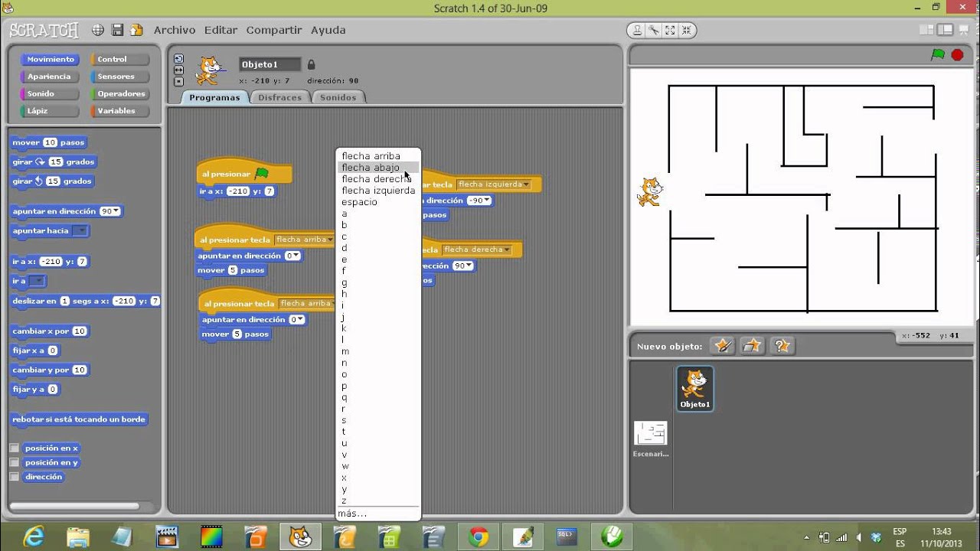Enter presentation mode

(x=965, y=30)
